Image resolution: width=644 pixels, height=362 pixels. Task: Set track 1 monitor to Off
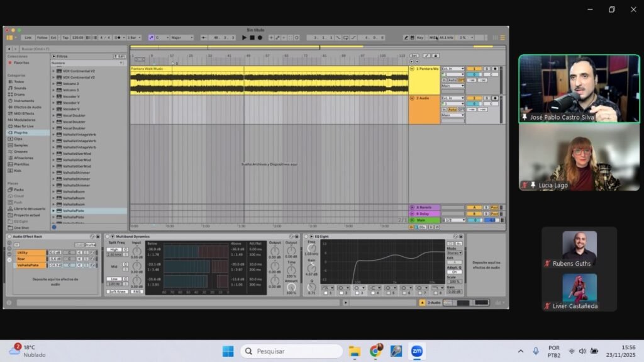click(461, 80)
